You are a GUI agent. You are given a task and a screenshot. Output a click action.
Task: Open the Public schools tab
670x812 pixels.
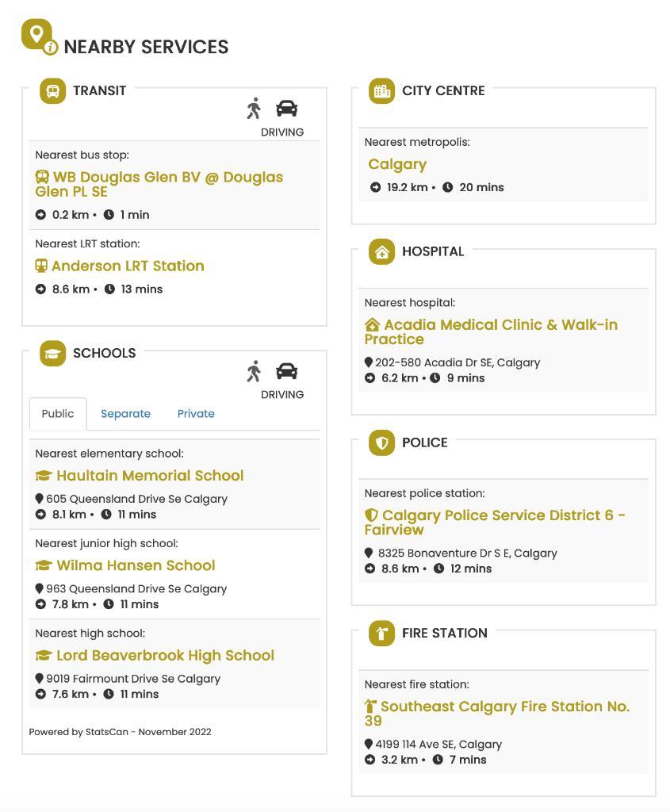[x=58, y=414]
